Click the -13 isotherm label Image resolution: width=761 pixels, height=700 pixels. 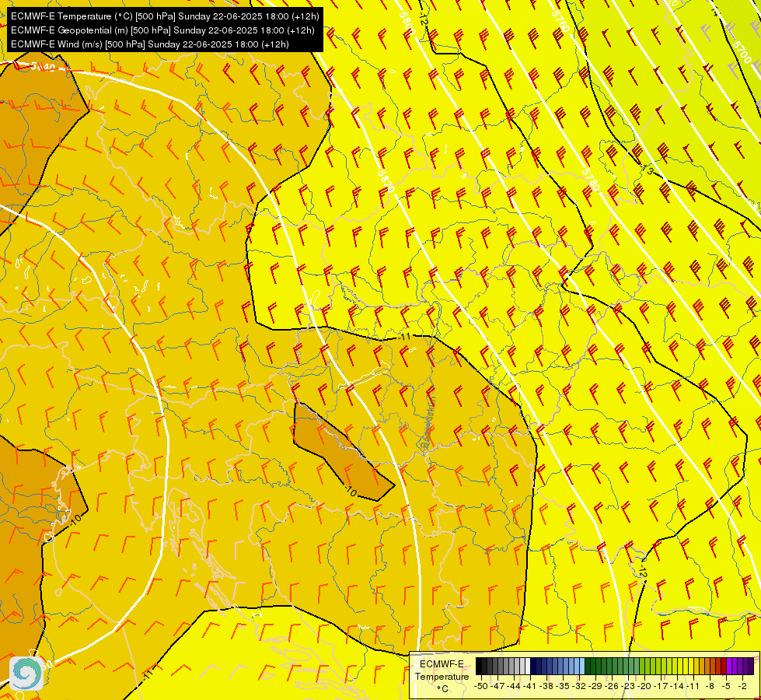(648, 170)
